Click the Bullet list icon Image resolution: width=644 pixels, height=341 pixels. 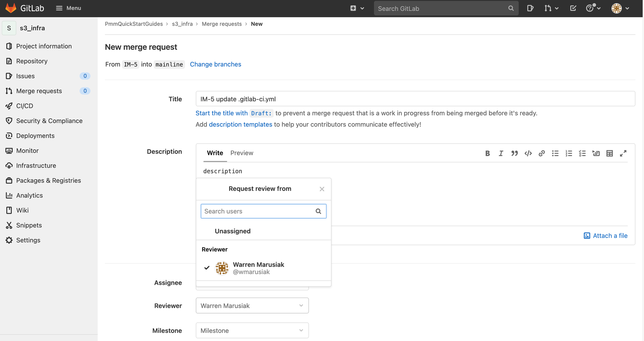(x=555, y=153)
